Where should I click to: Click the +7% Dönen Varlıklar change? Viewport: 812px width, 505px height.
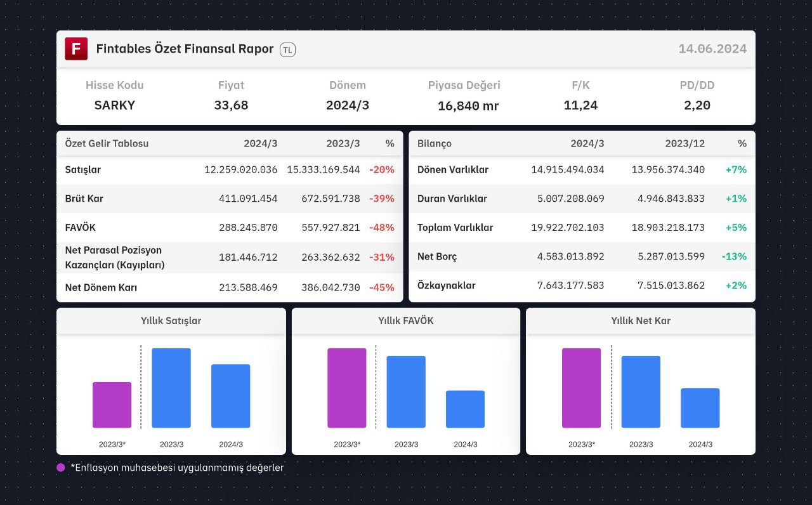(736, 170)
